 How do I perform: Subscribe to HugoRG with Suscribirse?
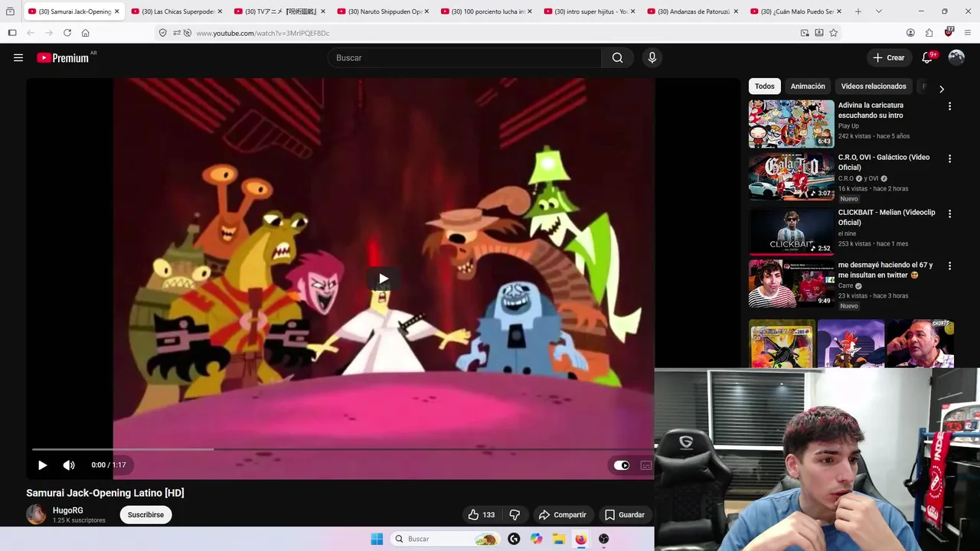(145, 515)
